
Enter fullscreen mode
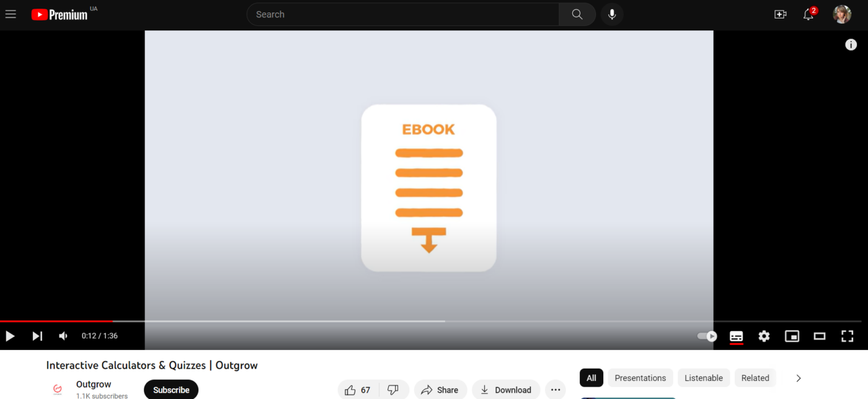click(x=847, y=336)
